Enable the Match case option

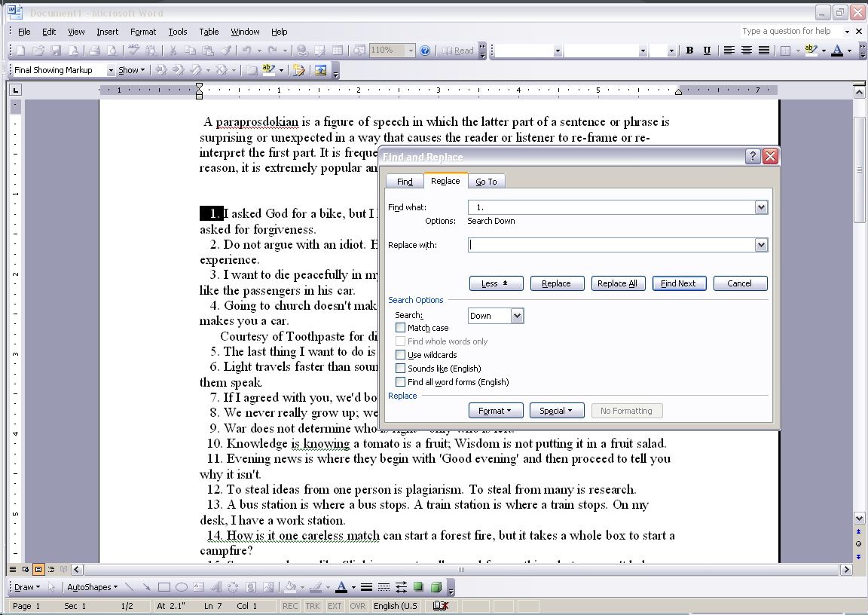pyautogui.click(x=400, y=327)
